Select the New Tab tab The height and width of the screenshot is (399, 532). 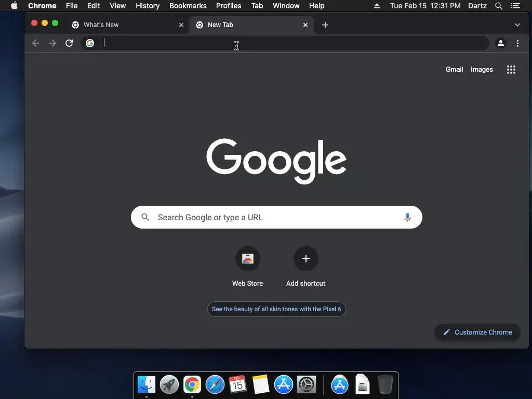click(x=251, y=25)
